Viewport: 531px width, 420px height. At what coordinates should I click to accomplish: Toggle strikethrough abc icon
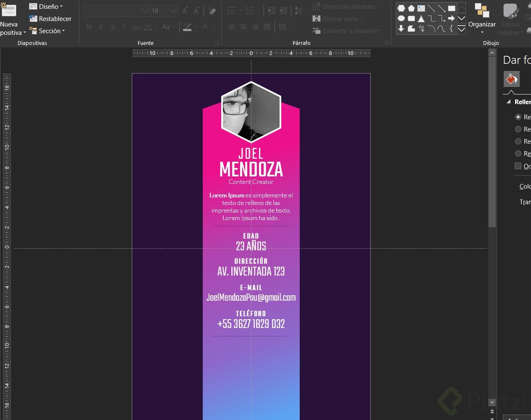(136, 27)
